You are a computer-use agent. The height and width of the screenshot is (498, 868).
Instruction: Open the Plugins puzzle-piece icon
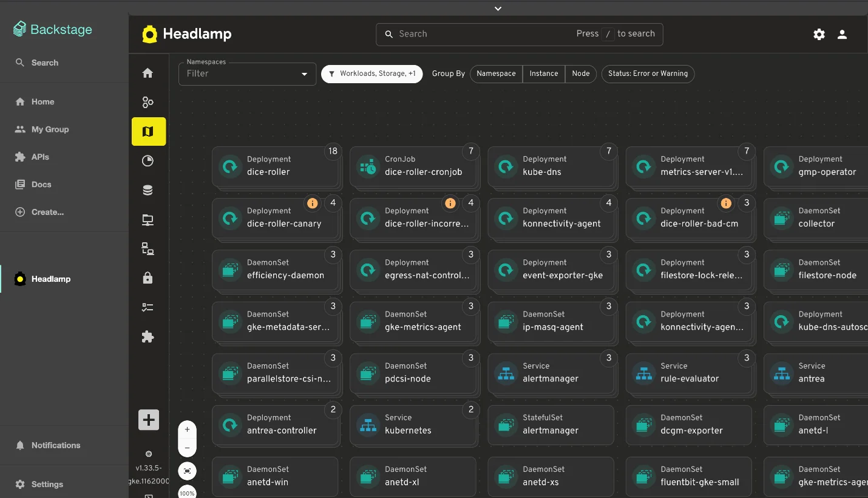pos(147,336)
